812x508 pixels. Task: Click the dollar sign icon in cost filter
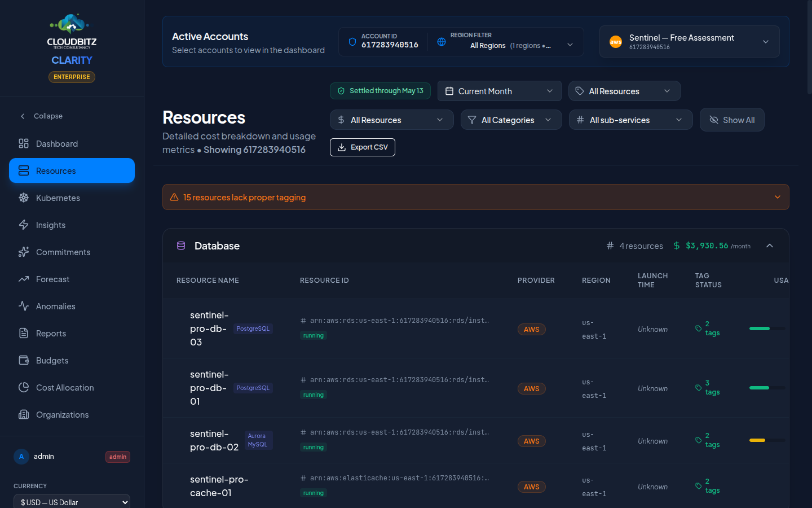[x=341, y=120]
